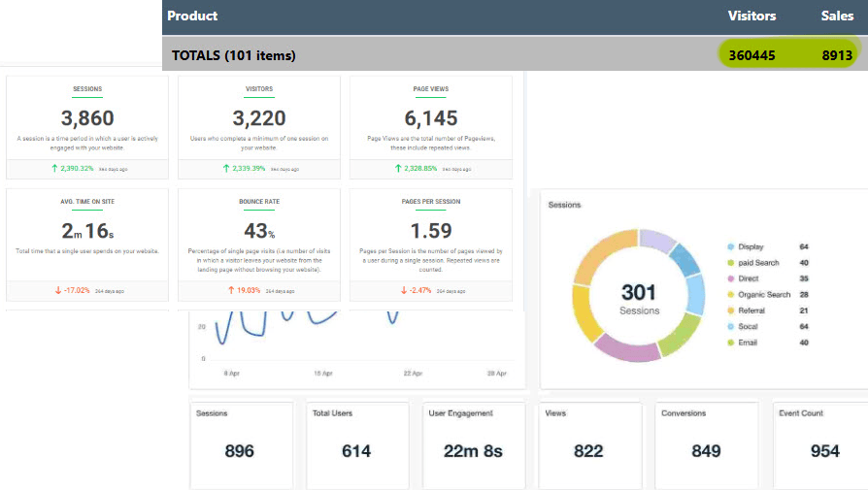The image size is (868, 490).
Task: Click the down arrow under Pages Per Session
Action: pos(403,289)
